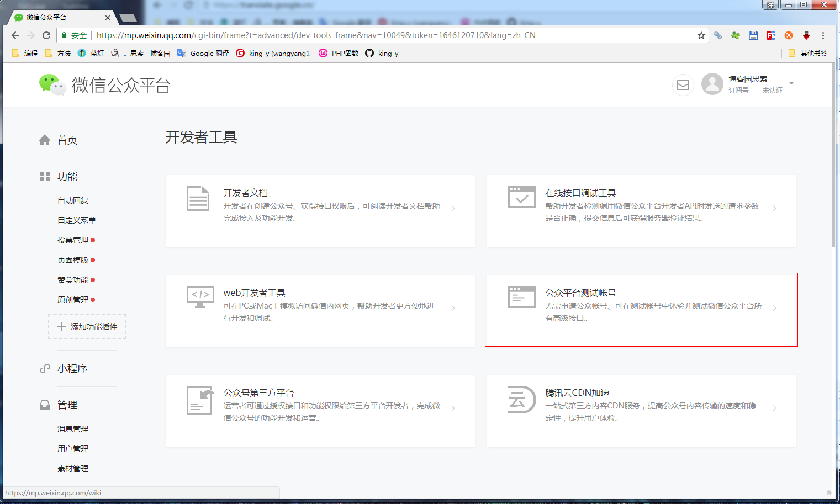Open 用户管理 in the sidebar
The width and height of the screenshot is (840, 504).
pos(73,449)
